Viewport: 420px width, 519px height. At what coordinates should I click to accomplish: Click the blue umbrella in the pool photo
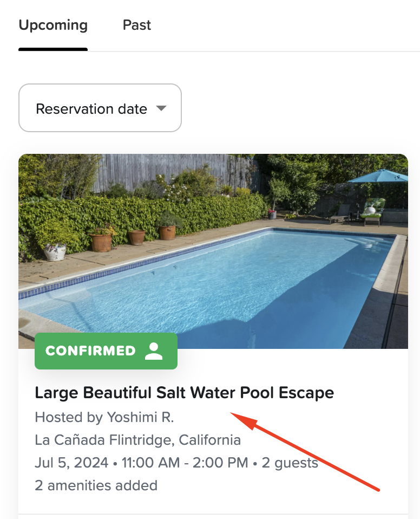(x=378, y=176)
